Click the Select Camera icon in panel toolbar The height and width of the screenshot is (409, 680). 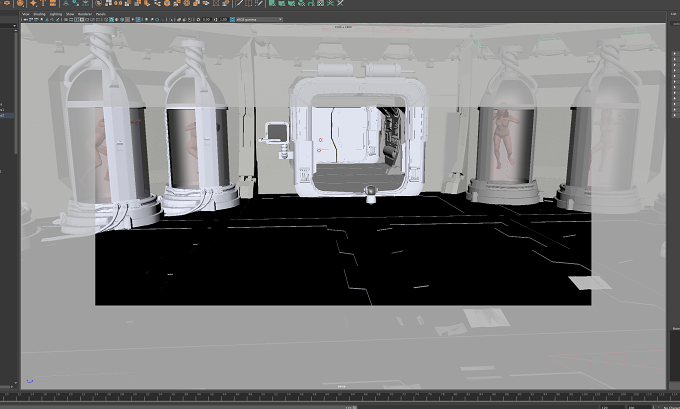tap(25, 20)
